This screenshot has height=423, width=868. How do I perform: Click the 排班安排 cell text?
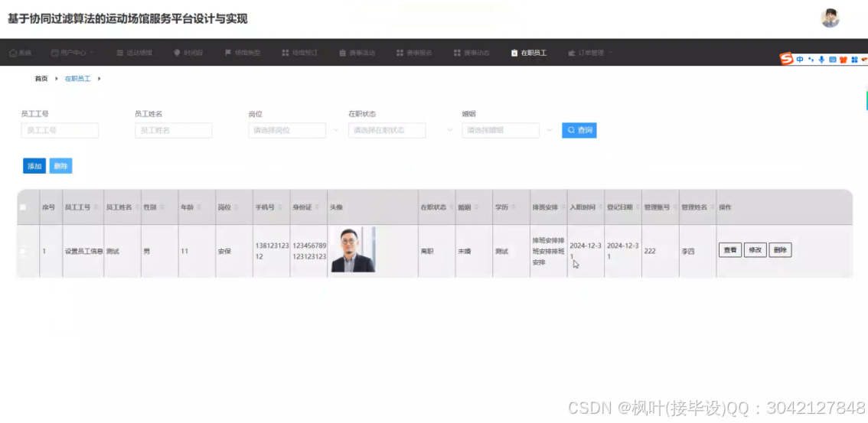point(549,252)
